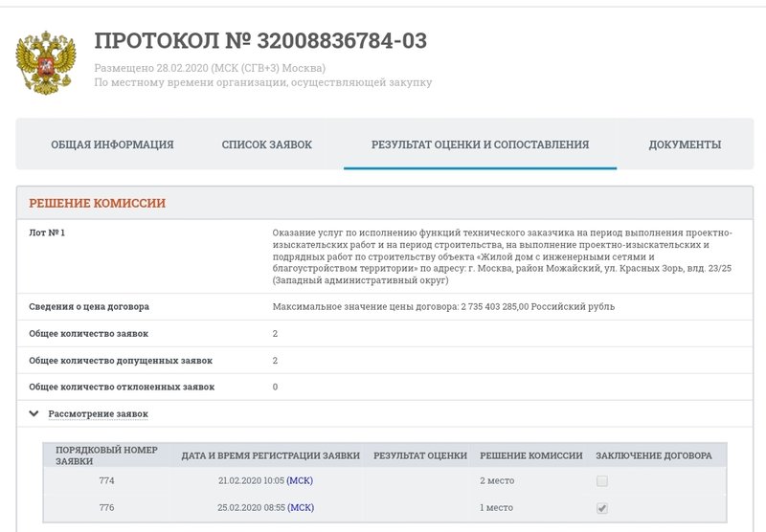Toggle the checked contract checkbox for application 776
Screen dimensions: 766x532
coord(602,508)
